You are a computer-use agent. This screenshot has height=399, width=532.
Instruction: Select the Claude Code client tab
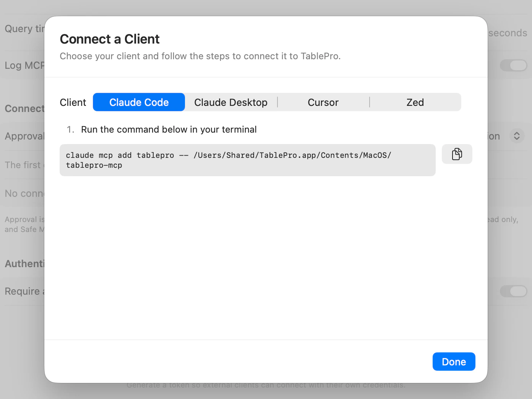pyautogui.click(x=139, y=102)
